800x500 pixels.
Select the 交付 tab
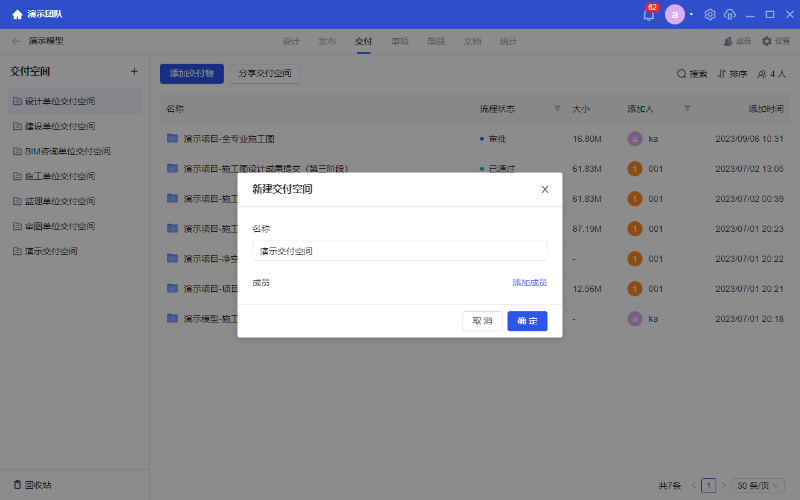coord(363,41)
